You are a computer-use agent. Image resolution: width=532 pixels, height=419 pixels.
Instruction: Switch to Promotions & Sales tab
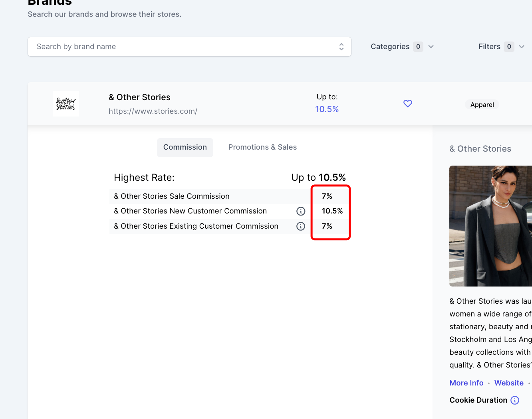262,147
